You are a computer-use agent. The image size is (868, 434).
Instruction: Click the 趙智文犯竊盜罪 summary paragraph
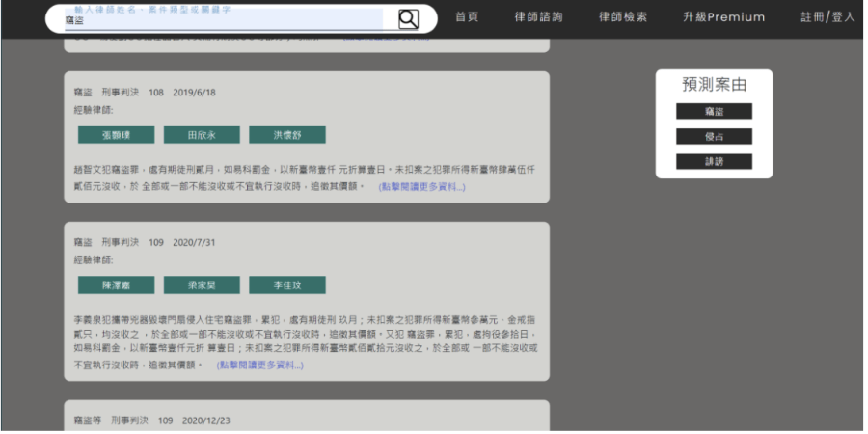click(x=305, y=178)
